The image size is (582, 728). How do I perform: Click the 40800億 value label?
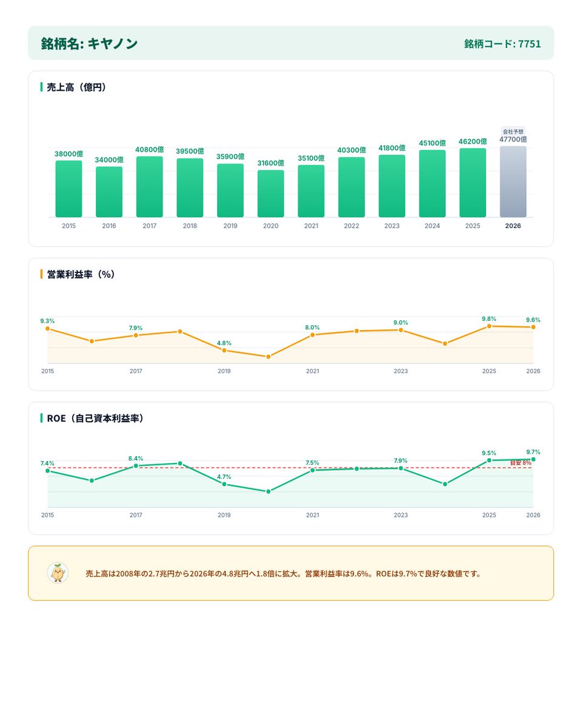[149, 149]
